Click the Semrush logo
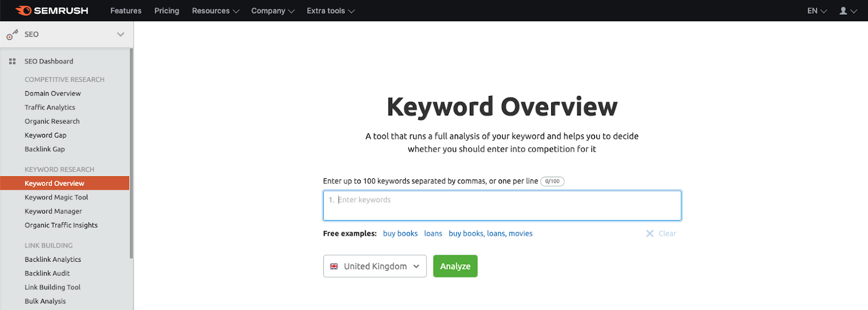Image resolution: width=868 pixels, height=310 pixels. tap(52, 11)
